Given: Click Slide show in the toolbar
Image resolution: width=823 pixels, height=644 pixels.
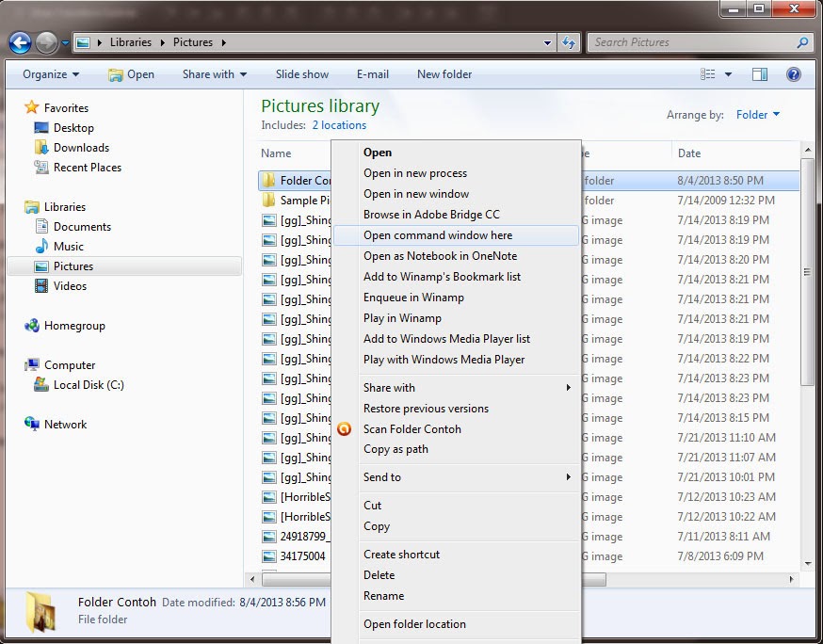Looking at the screenshot, I should coord(302,74).
